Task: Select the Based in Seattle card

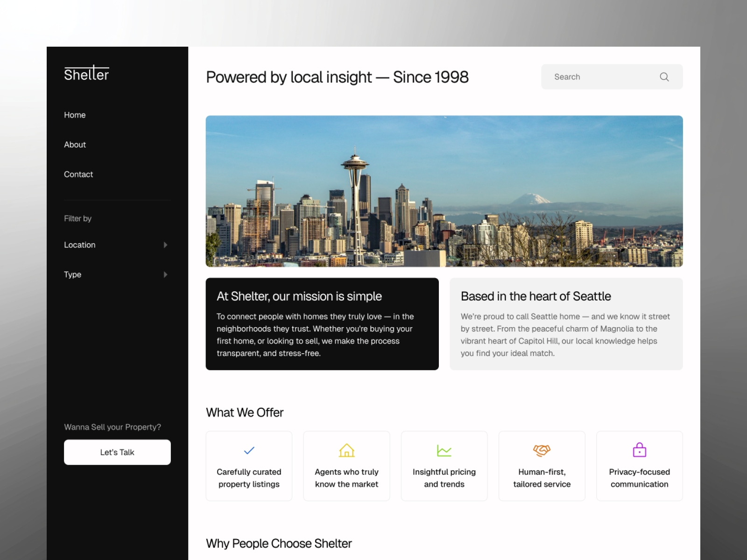Action: (x=566, y=324)
